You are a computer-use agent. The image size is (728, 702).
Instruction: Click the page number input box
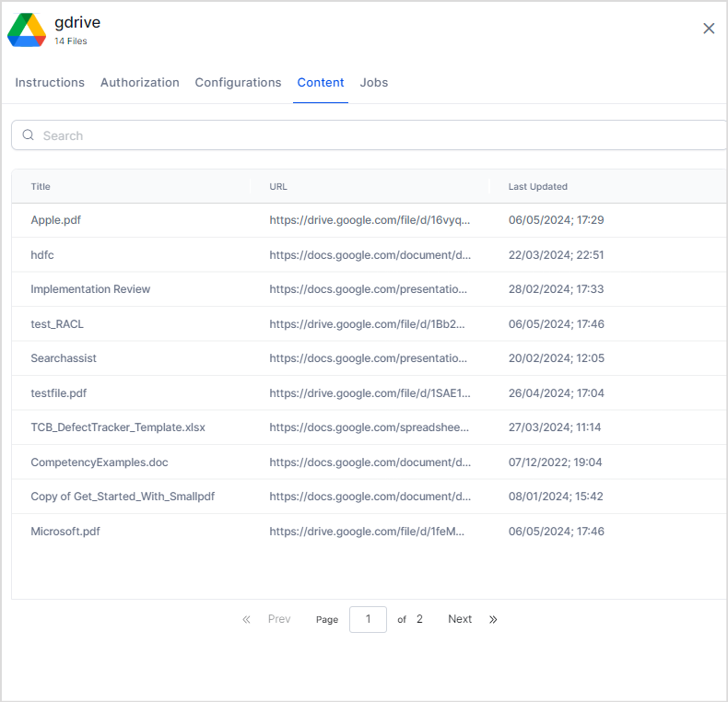tap(368, 619)
